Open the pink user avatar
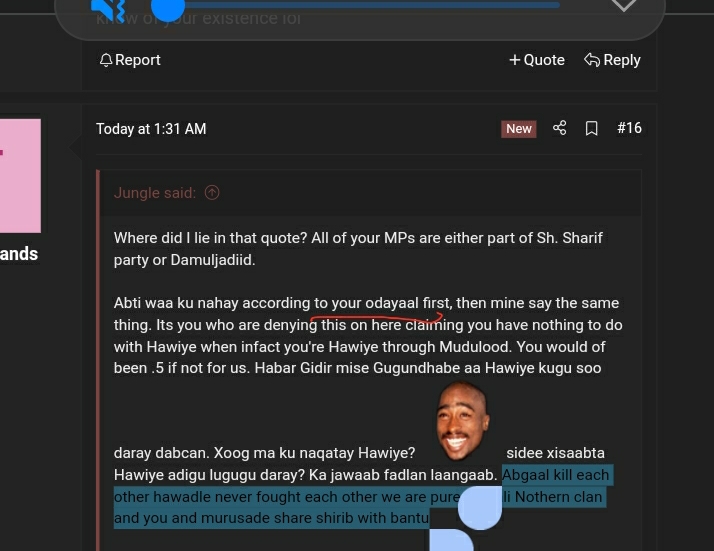 pyautogui.click(x=20, y=176)
